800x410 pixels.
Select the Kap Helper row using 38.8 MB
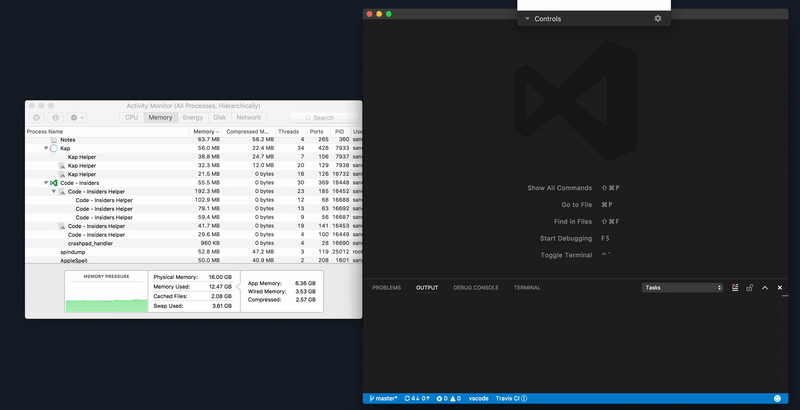(x=194, y=157)
